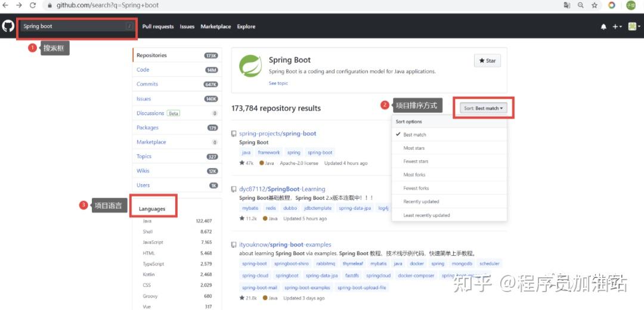Click the repo icon beside dyc87112/SpringBoot-Learning
The image size is (644, 310).
(x=234, y=190)
